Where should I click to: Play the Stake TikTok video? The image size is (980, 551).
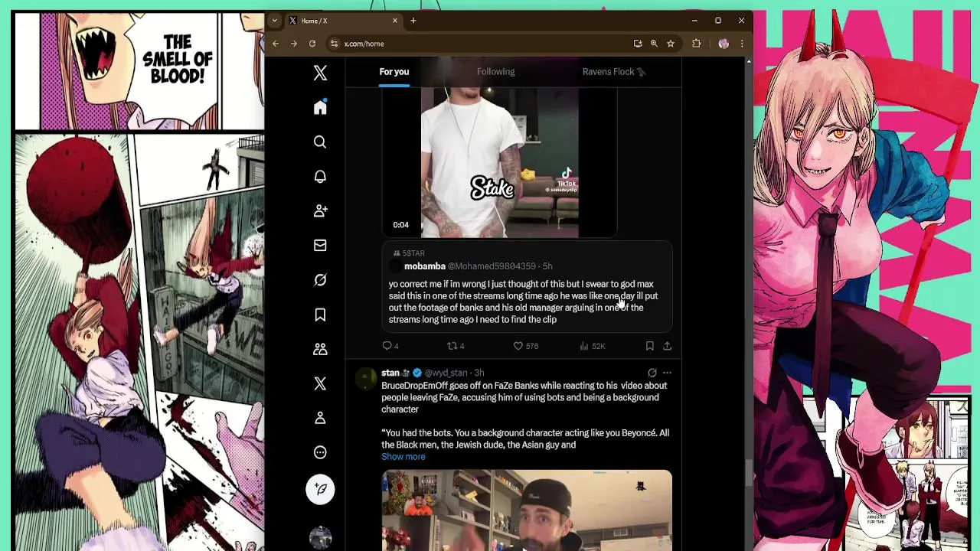[499, 162]
